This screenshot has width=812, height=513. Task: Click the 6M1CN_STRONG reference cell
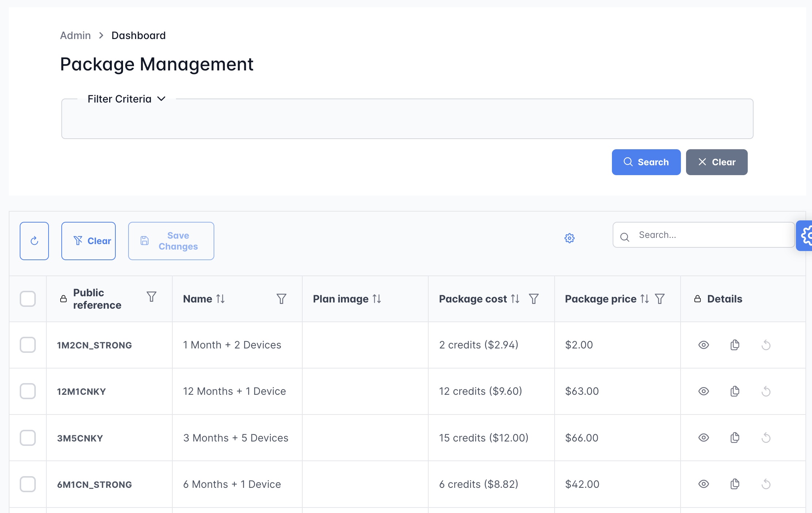pos(109,484)
